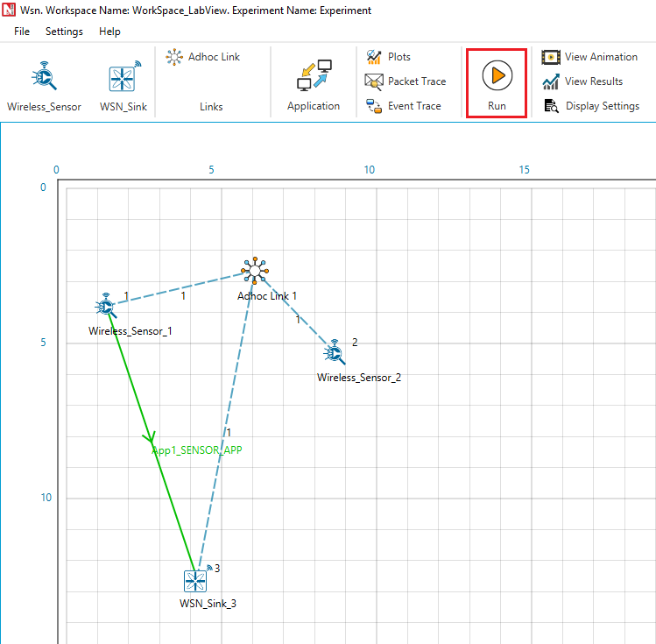
Task: Select the Adhoc Link 1 hub icon
Action: click(255, 271)
